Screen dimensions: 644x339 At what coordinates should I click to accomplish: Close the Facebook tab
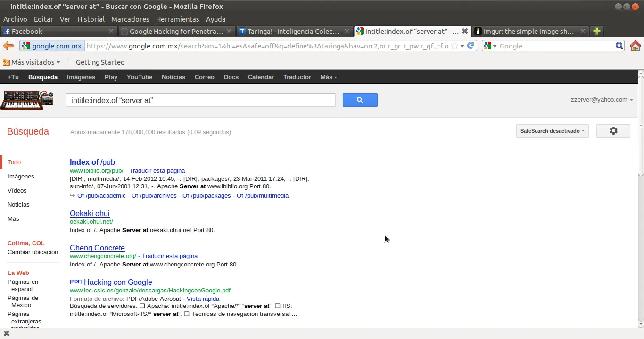tap(111, 31)
